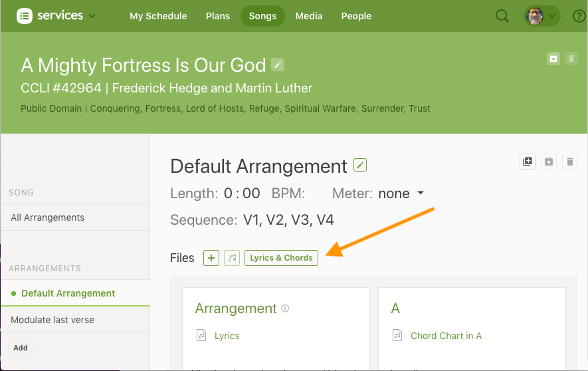Select Modulate last verse arrangement
588x371 pixels.
(x=52, y=320)
